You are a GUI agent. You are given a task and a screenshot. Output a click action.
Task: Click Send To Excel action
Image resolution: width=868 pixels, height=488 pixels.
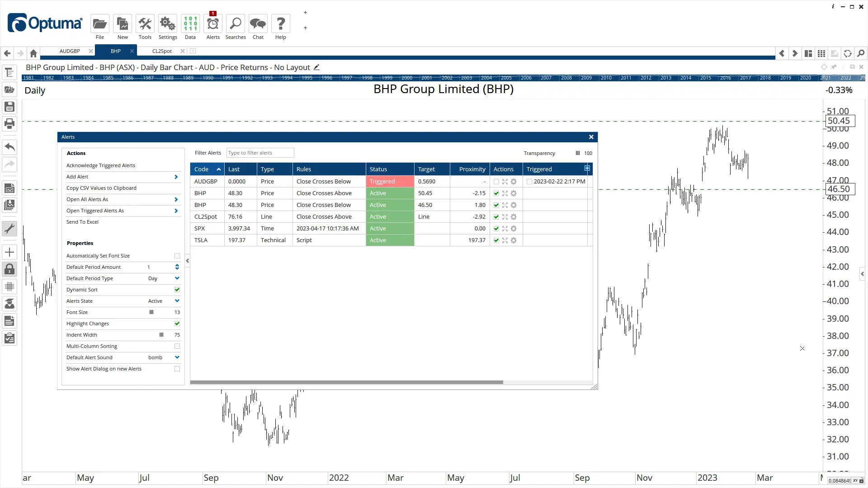tap(82, 222)
